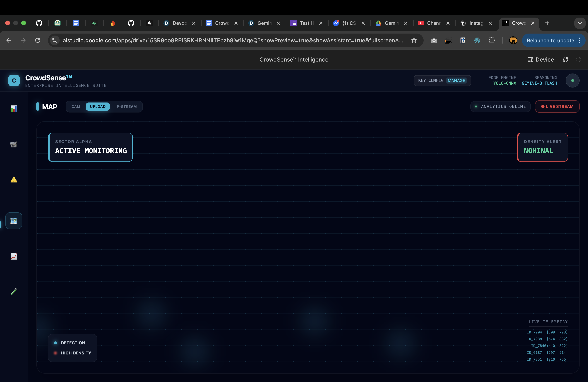588x382 pixels.
Task: Open the Device preview selector
Action: [541, 60]
